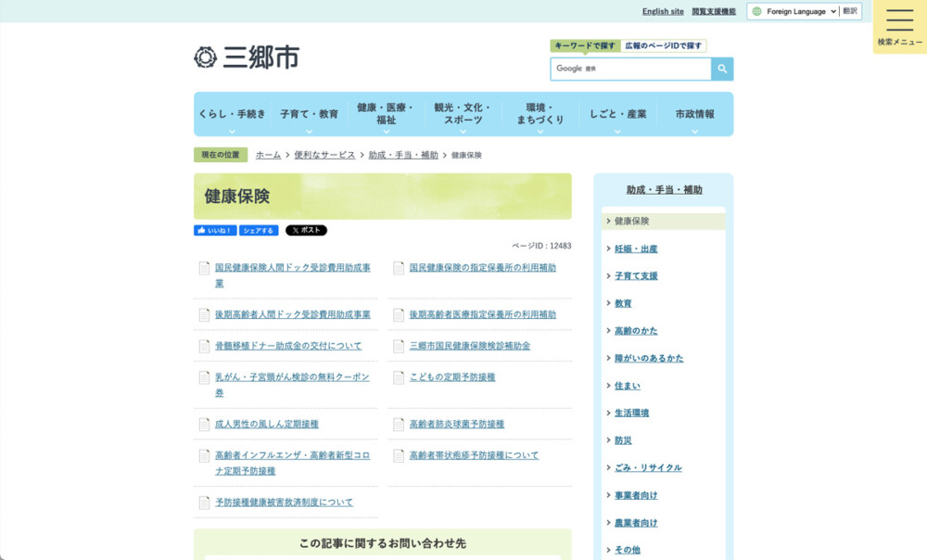This screenshot has width=927, height=560.
Task: Click the Facebook シェアする button
Action: [259, 231]
